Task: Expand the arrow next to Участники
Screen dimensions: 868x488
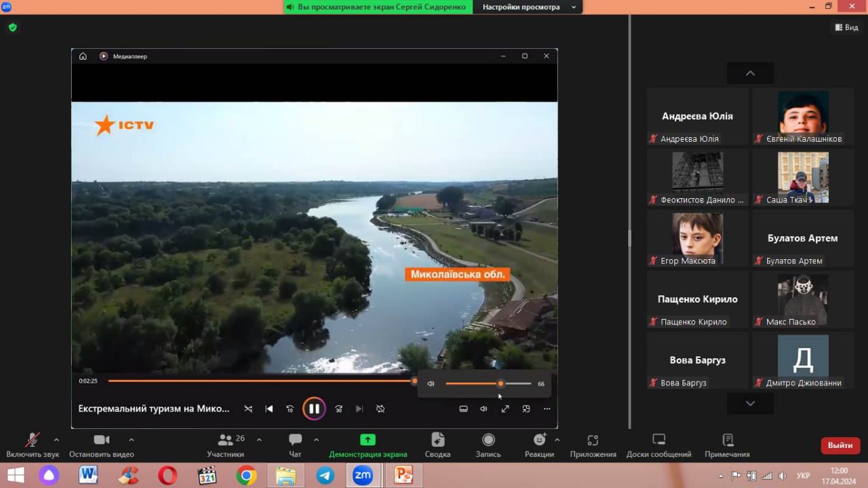Action: [259, 439]
